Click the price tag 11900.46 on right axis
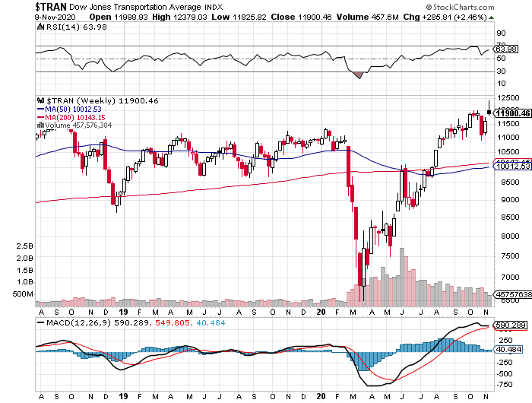 [x=512, y=113]
